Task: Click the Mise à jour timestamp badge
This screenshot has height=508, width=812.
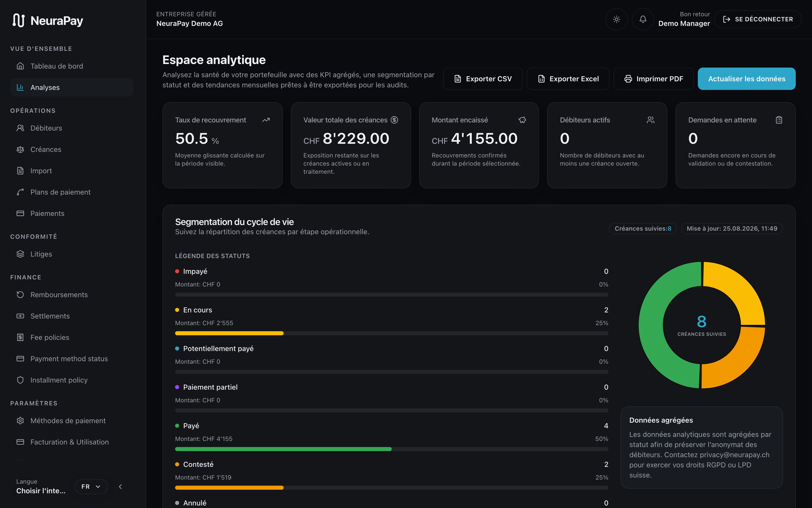Action: coord(732,228)
